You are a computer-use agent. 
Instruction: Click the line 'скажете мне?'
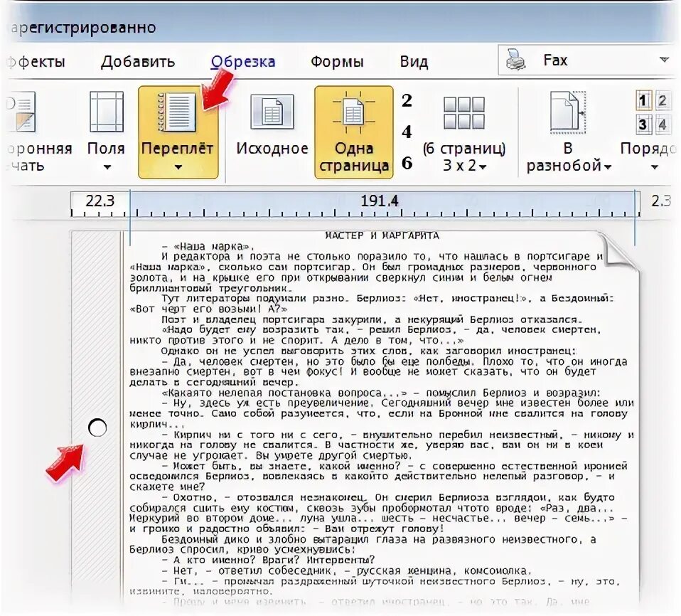167,487
